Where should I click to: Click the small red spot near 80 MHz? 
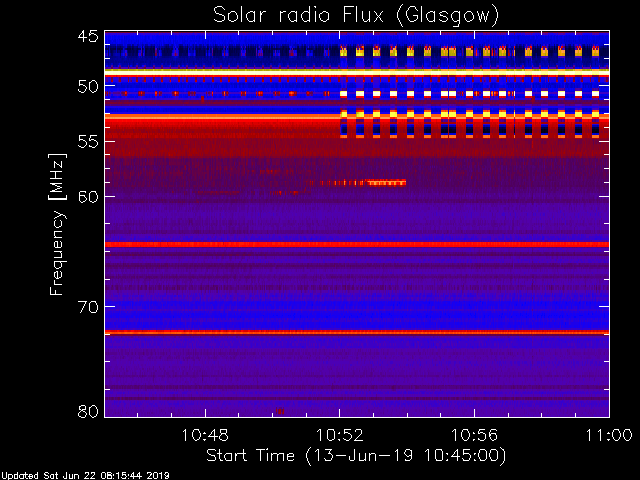280,411
